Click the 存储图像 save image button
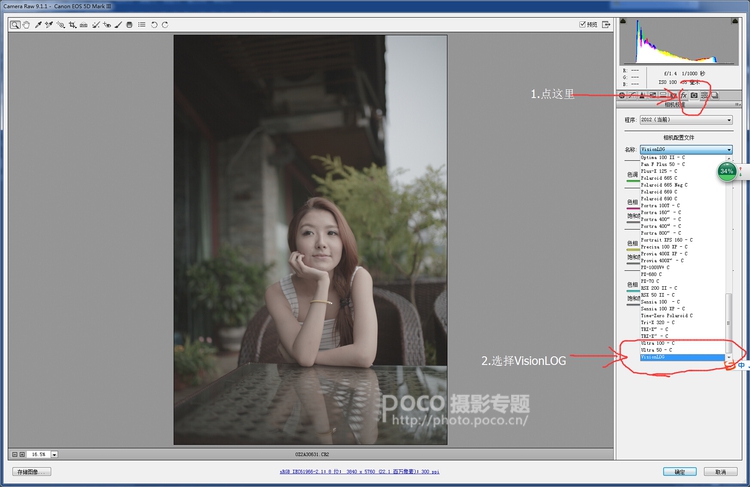 tap(32, 472)
